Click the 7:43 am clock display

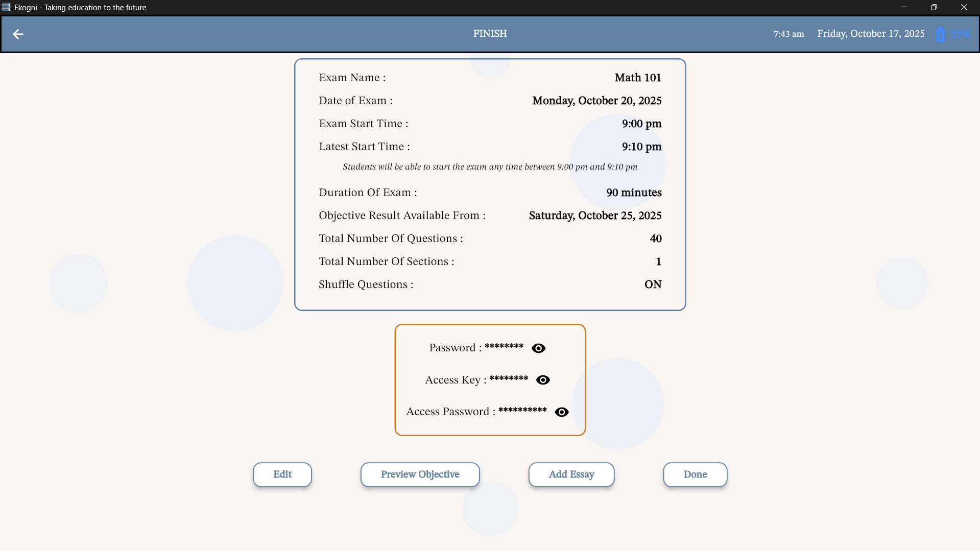click(x=788, y=34)
